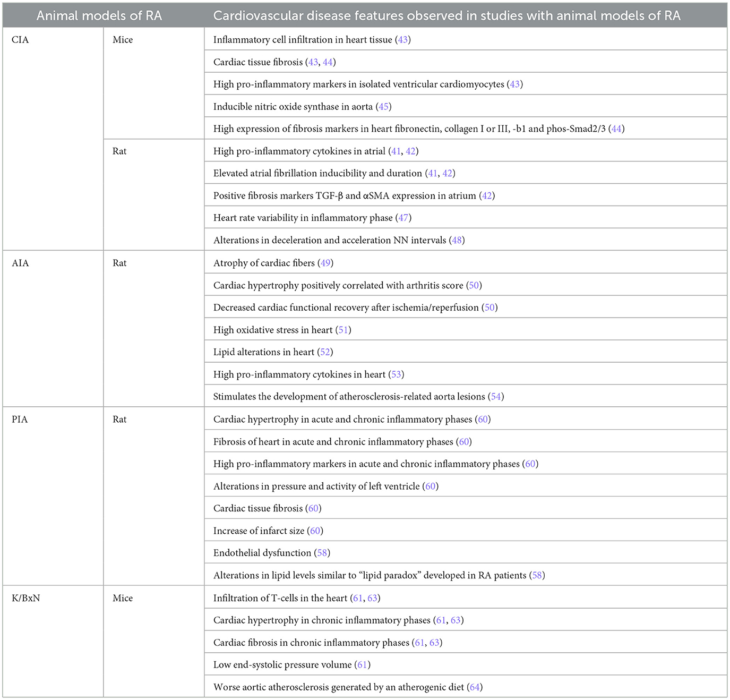Open reference 44 in the fibronectin markers row
This screenshot has height=700, width=730.
(x=616, y=129)
